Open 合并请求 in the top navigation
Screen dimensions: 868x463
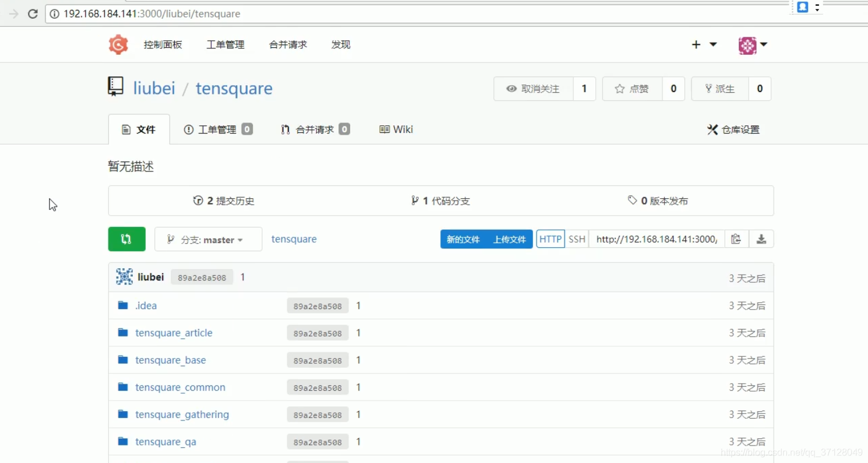[288, 45]
